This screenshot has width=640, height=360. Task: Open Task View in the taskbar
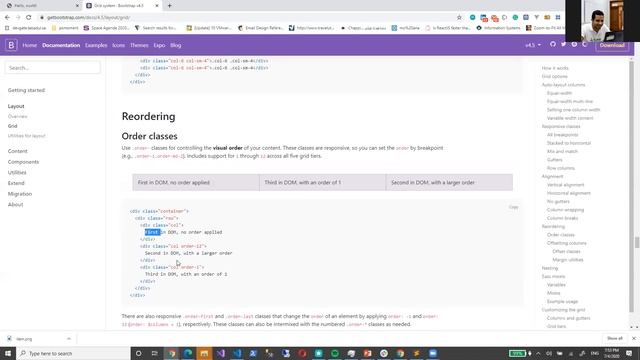coord(155,353)
